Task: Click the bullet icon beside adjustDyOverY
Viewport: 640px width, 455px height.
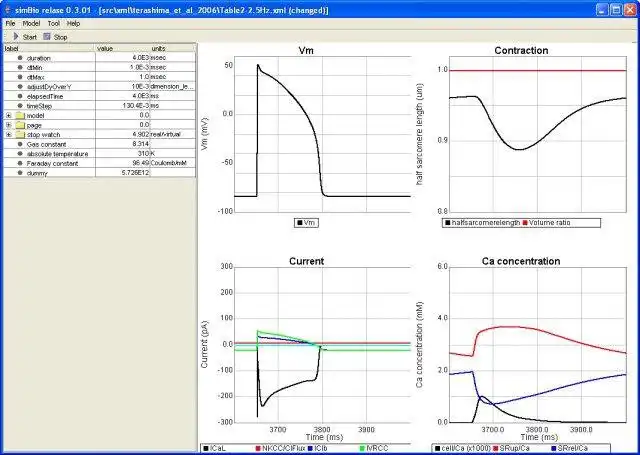Action: 20,87
